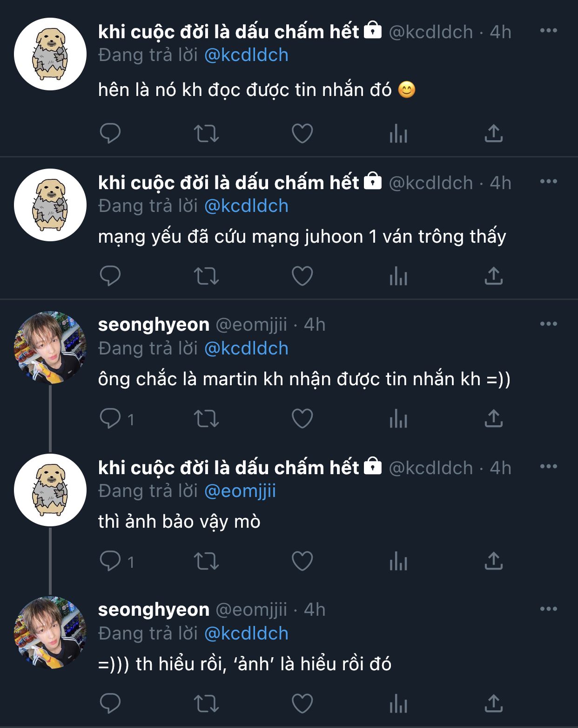Retweet the 'th hiểu rồi' tweet

pyautogui.click(x=206, y=704)
